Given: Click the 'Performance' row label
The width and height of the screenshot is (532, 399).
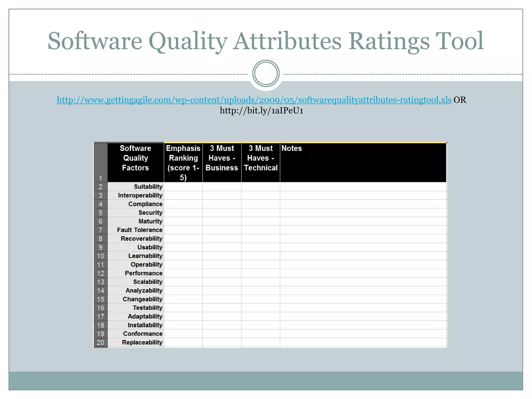Looking at the screenshot, I should coord(144,273).
